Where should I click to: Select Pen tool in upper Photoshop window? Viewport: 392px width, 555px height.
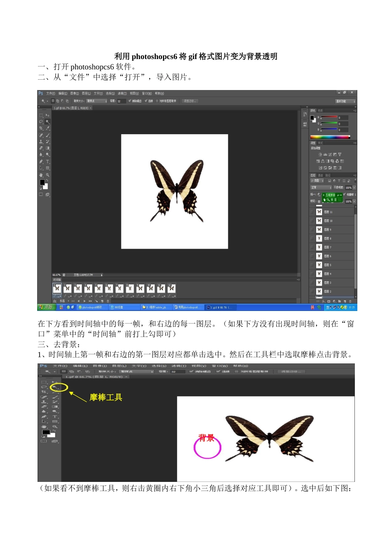click(x=41, y=161)
